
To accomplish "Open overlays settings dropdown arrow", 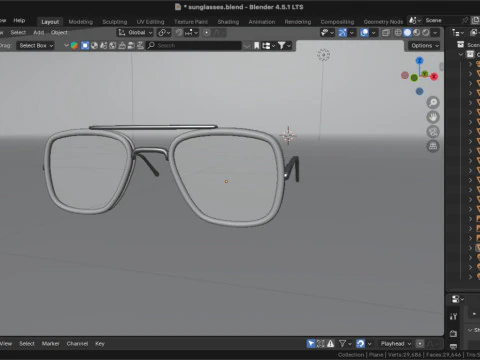I will tap(373, 32).
